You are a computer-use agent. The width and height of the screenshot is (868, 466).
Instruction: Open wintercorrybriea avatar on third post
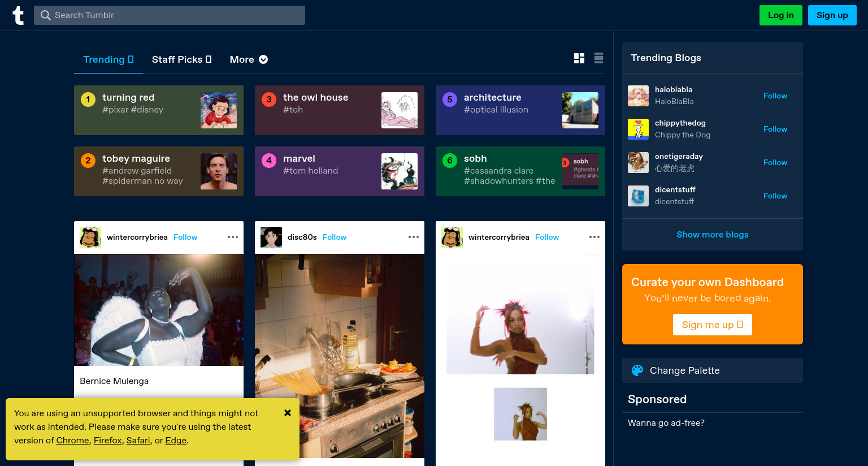tap(452, 238)
